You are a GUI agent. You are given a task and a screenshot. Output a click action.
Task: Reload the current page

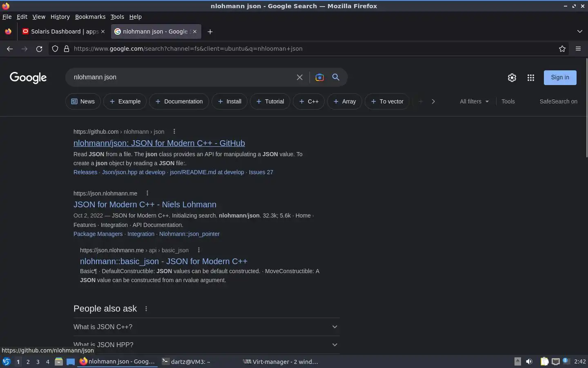tap(39, 49)
